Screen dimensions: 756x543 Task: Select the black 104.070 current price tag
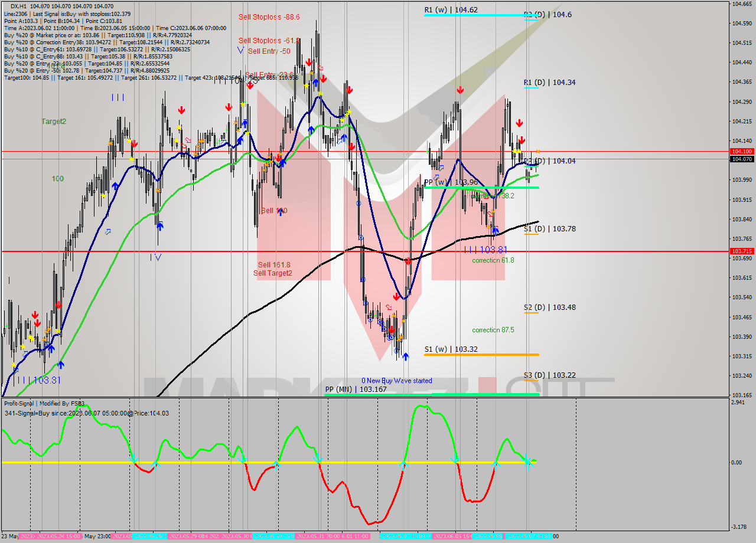coord(742,159)
